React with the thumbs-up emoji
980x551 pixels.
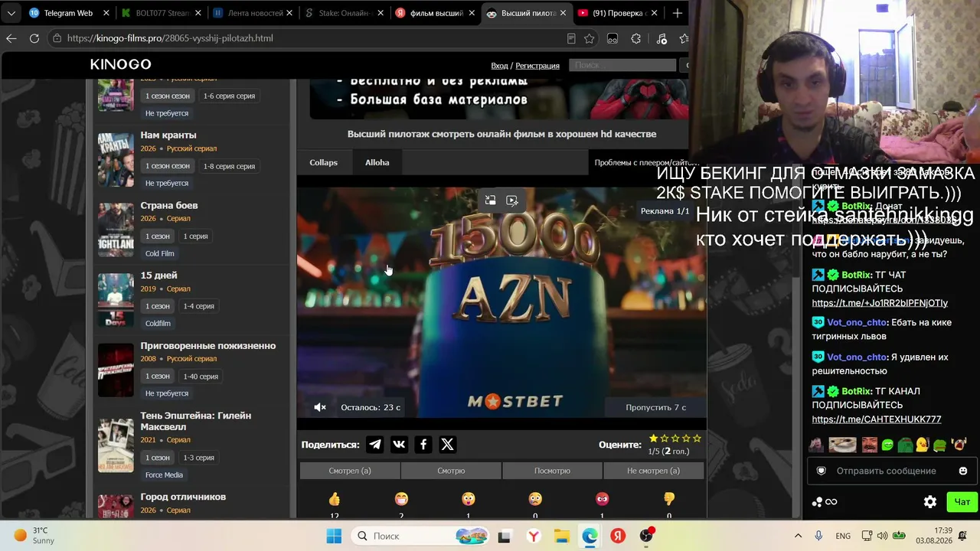335,499
